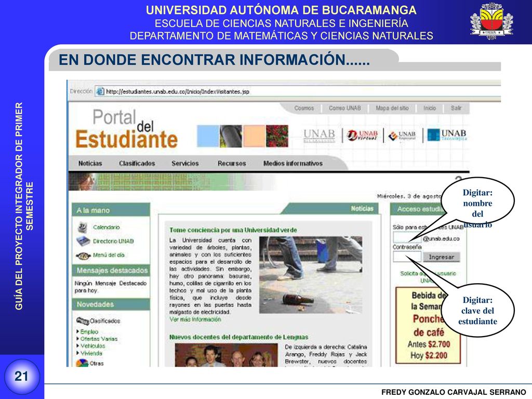Click the dark pipe banner thumbnail
Viewport: 532px width, 399px height.
click(x=231, y=136)
